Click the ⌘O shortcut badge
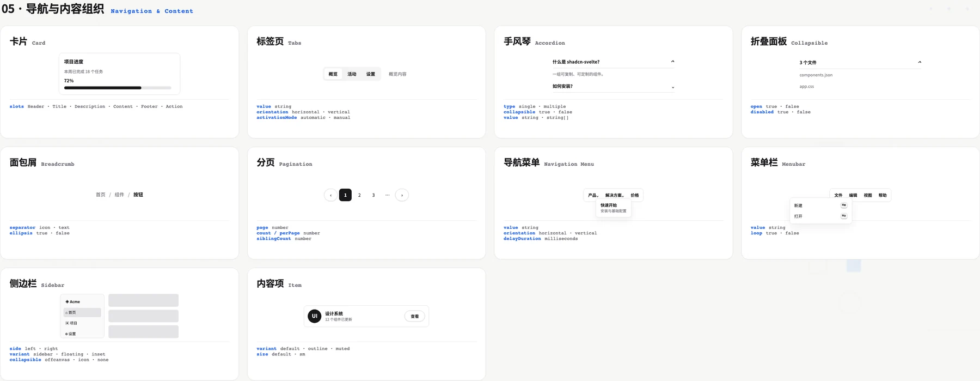The width and height of the screenshot is (980, 381). pyautogui.click(x=844, y=216)
